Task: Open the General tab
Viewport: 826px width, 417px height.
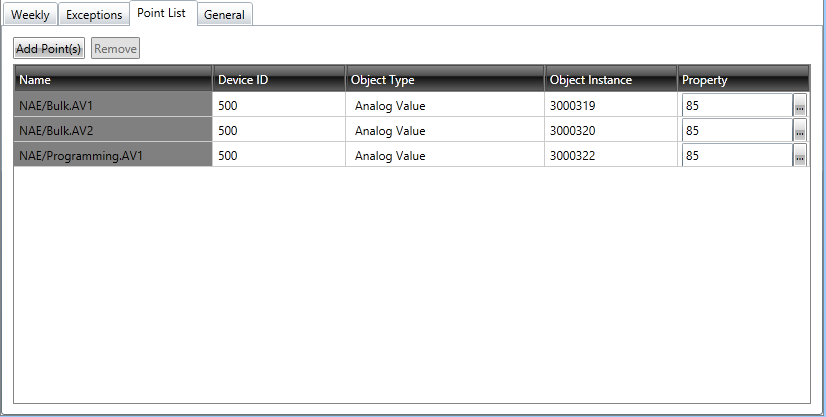Action: [x=224, y=14]
